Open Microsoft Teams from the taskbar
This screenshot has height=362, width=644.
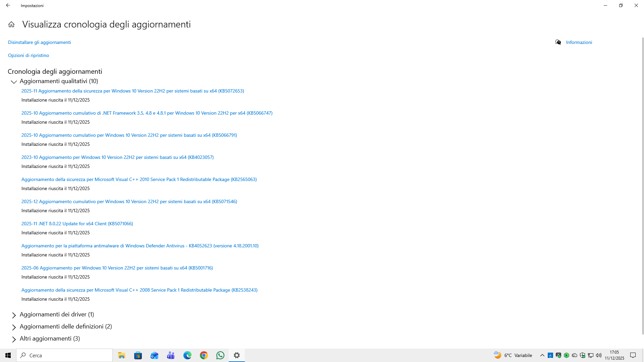tap(171, 355)
